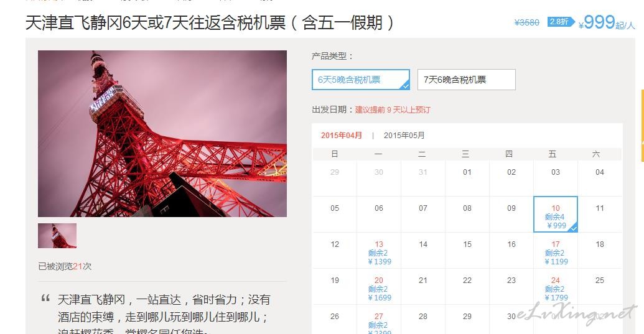The image size is (644, 334).
Task: Click the 2.8折 discount badge
Action: tap(560, 22)
